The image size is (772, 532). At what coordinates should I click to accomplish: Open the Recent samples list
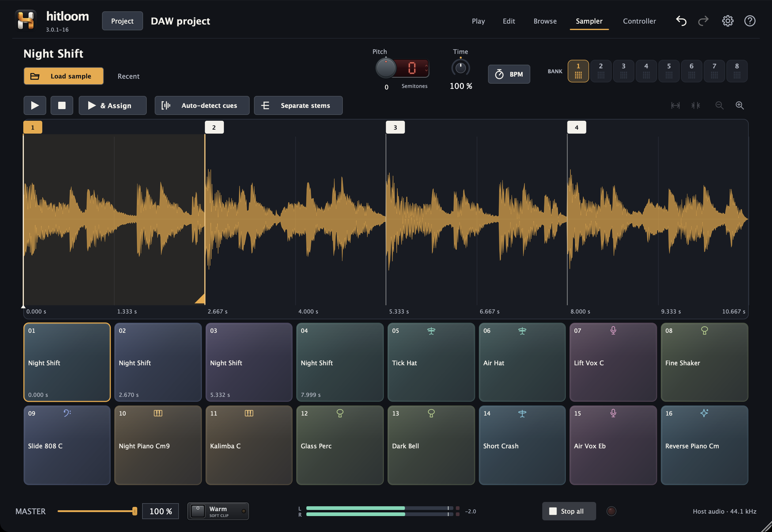point(128,76)
